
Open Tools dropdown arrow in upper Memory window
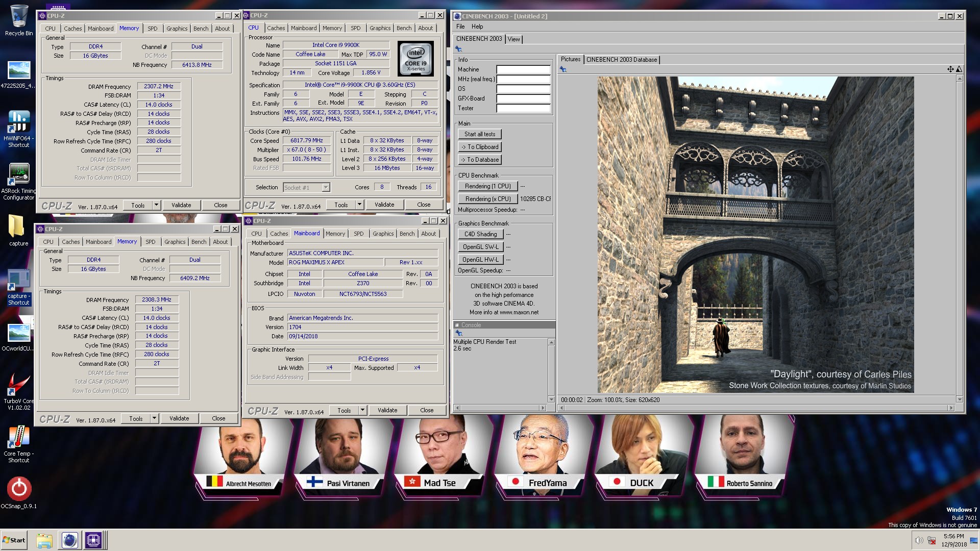pos(156,205)
